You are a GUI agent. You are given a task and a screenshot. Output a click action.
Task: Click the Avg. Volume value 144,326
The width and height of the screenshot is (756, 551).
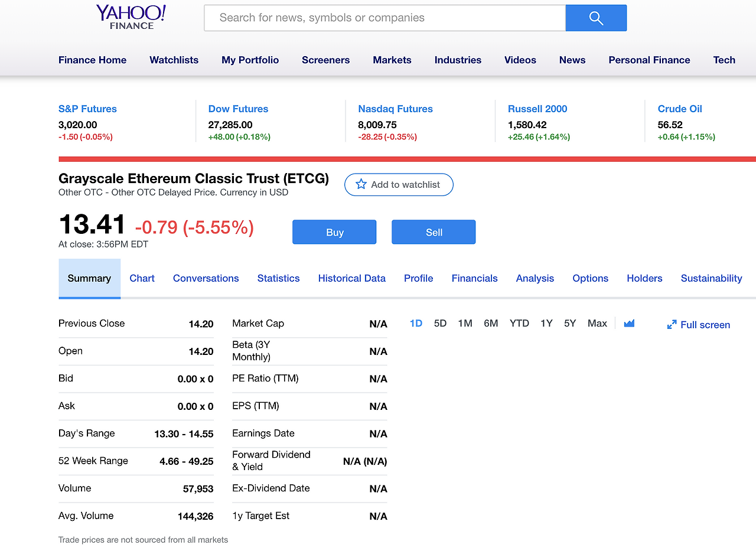tap(195, 516)
